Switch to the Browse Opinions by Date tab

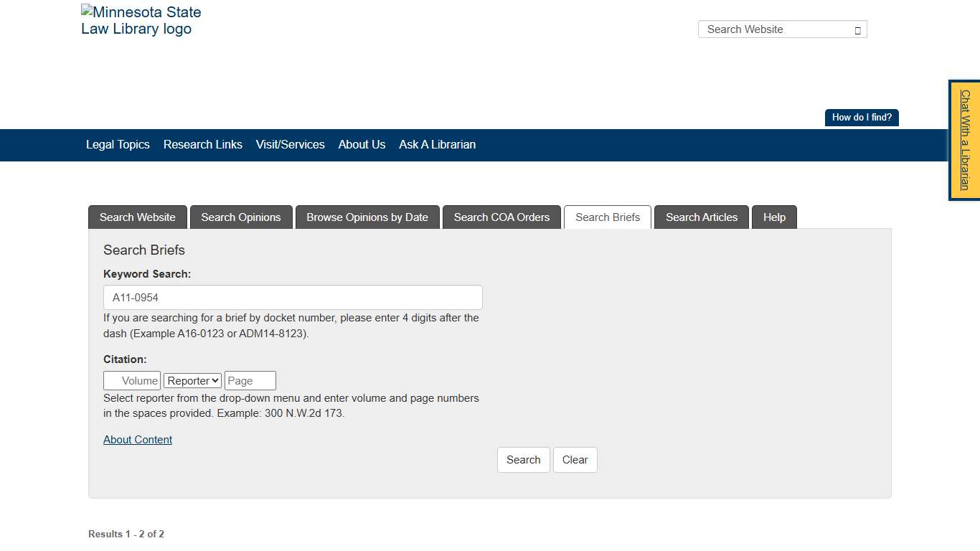click(x=367, y=217)
